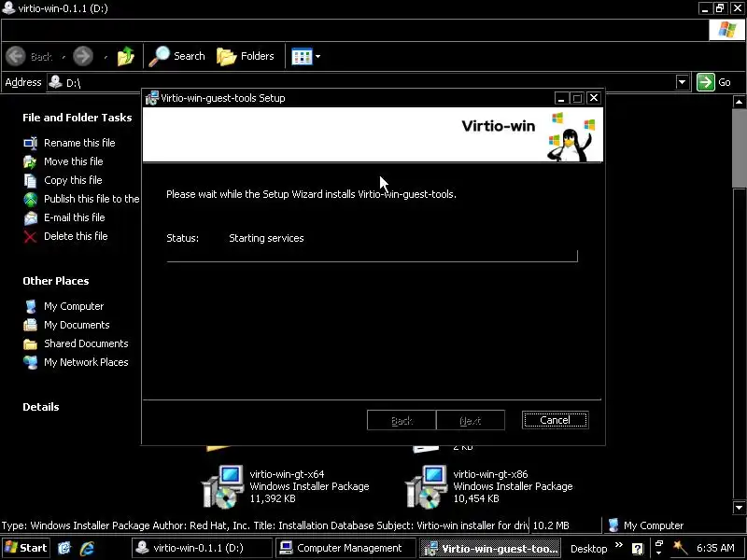Click Copy this file task
747x560 pixels.
[73, 180]
